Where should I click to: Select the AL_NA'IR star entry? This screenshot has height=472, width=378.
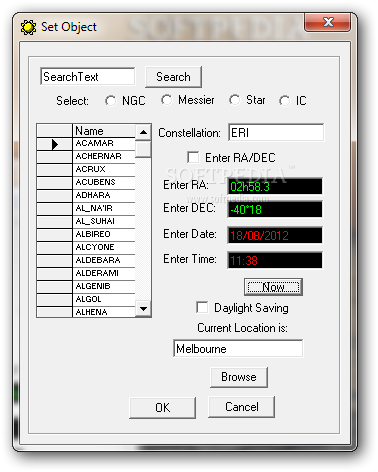(x=104, y=208)
